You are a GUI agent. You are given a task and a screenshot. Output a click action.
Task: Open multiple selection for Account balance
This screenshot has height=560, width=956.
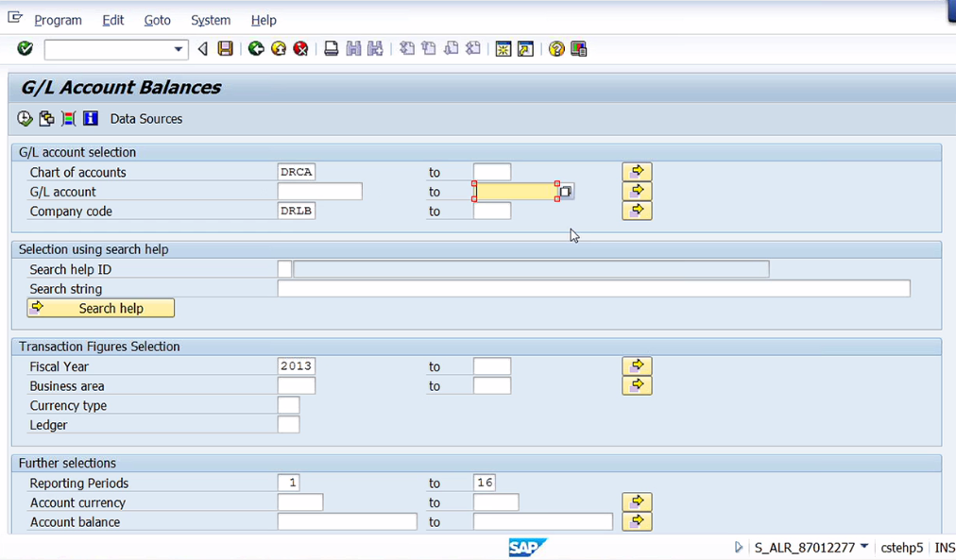637,521
